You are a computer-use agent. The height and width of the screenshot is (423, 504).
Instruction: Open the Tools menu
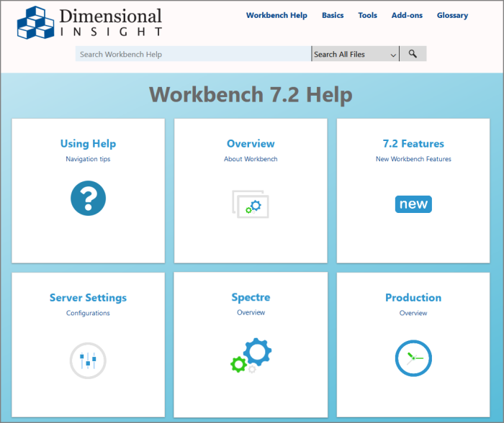[x=367, y=15]
